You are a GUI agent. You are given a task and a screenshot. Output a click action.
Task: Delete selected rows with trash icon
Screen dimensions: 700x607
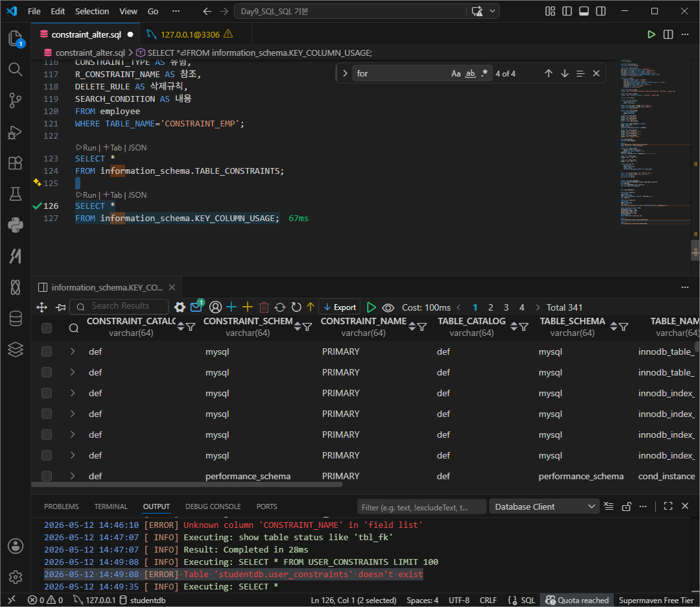264,307
